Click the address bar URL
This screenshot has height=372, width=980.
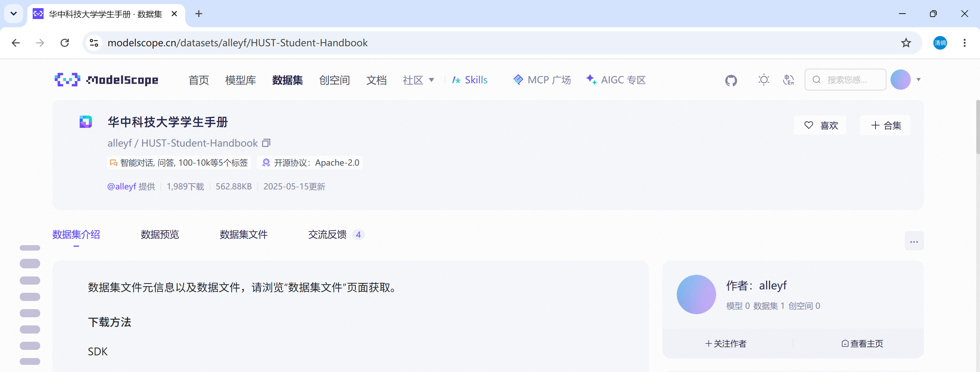pyautogui.click(x=237, y=43)
